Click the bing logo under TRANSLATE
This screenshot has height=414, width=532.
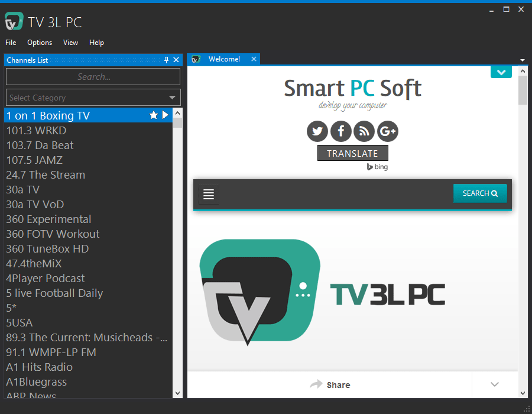[x=377, y=167]
